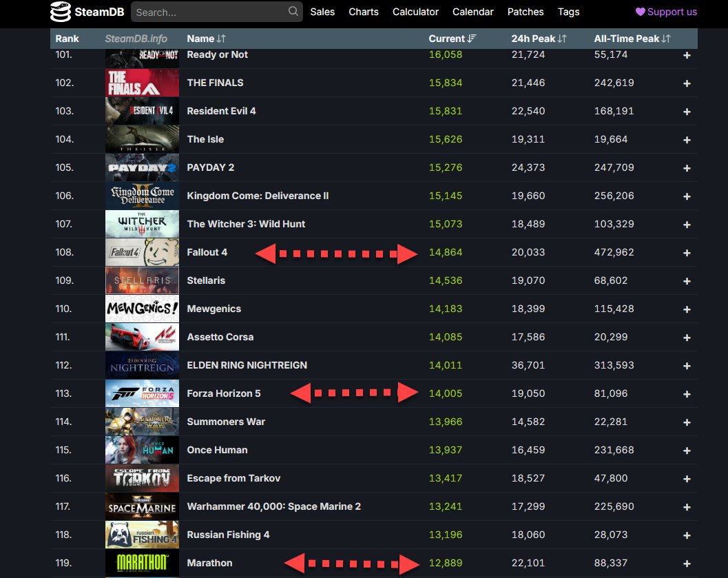Image resolution: width=728 pixels, height=578 pixels.
Task: Click plus icon for Kingdom Come: Deliverance II
Action: click(687, 197)
